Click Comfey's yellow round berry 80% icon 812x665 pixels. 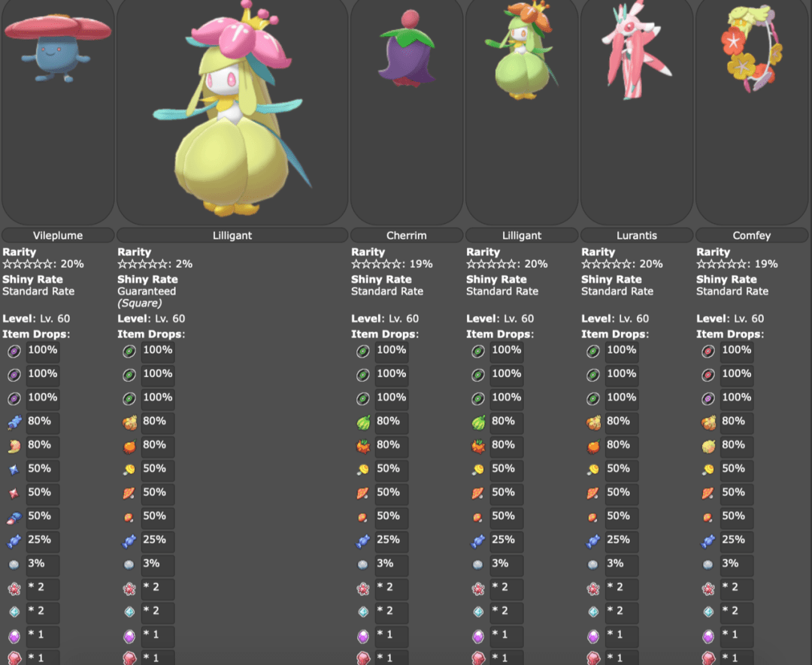(708, 446)
